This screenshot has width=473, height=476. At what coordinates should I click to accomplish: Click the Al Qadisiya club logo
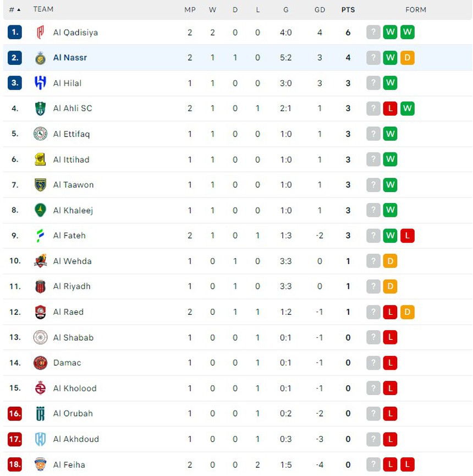[40, 32]
